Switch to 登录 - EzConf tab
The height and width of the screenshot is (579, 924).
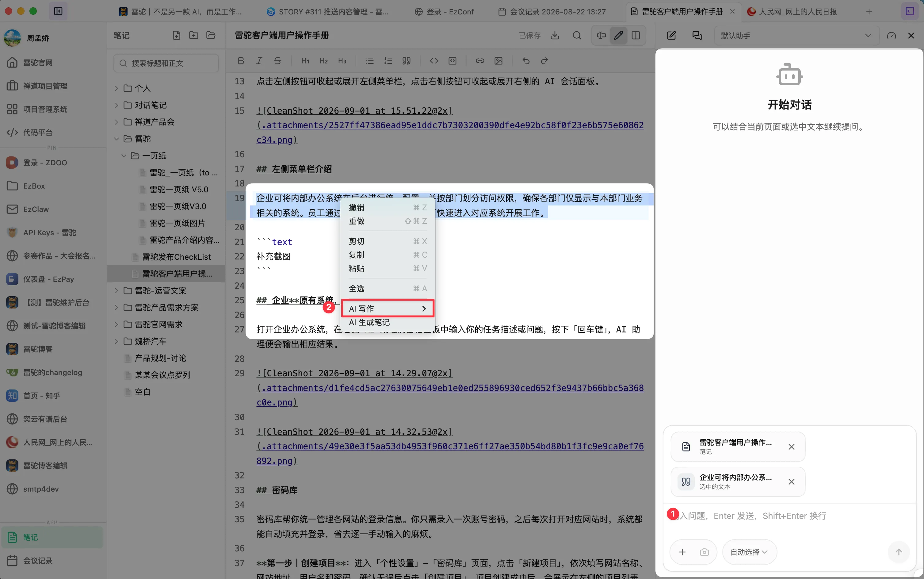pos(444,11)
